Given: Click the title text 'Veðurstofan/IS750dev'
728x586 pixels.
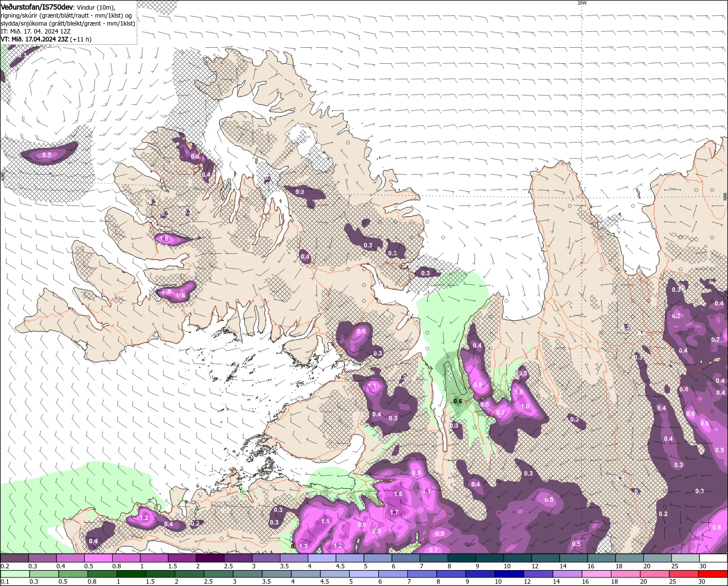Looking at the screenshot, I should [x=37, y=6].
